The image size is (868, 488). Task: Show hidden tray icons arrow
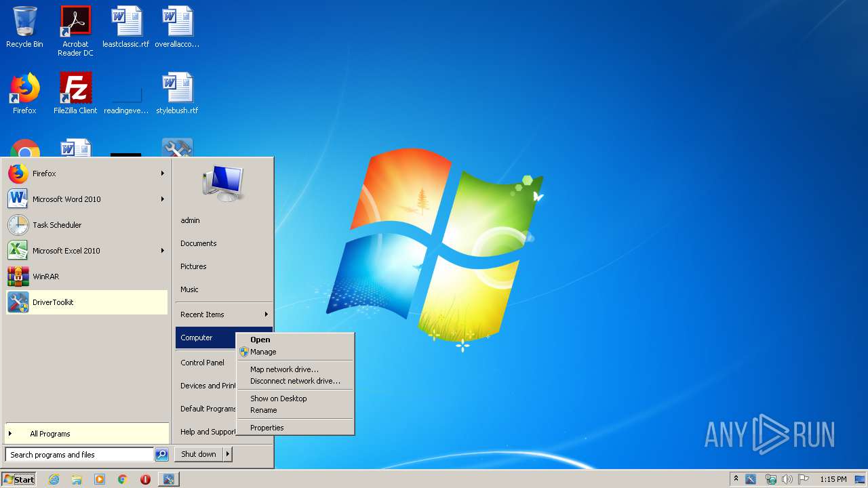(x=736, y=479)
